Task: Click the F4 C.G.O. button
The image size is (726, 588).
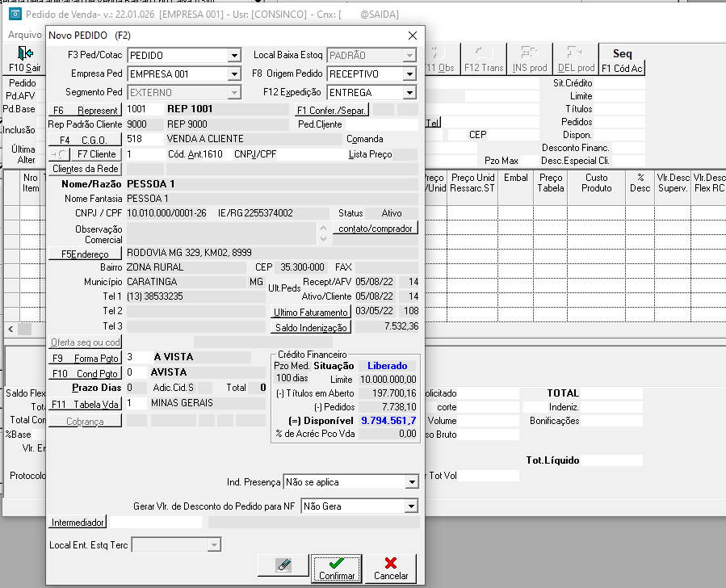Action: point(85,140)
